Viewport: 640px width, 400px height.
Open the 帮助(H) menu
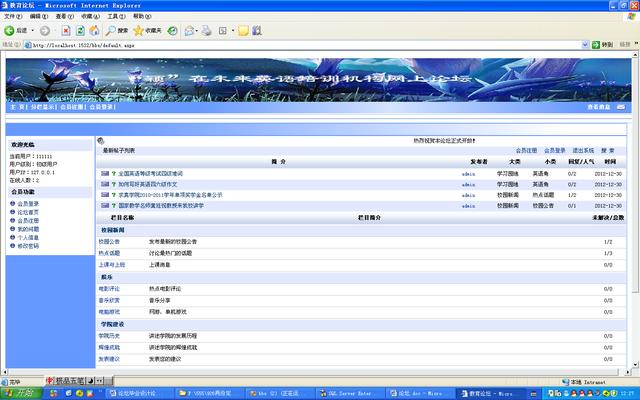[x=142, y=16]
